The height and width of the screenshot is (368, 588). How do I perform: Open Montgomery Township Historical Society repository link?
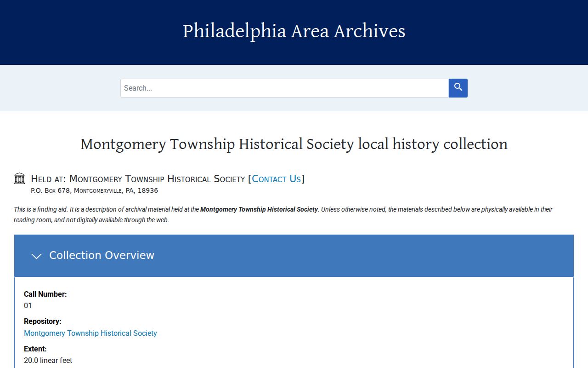pyautogui.click(x=90, y=333)
